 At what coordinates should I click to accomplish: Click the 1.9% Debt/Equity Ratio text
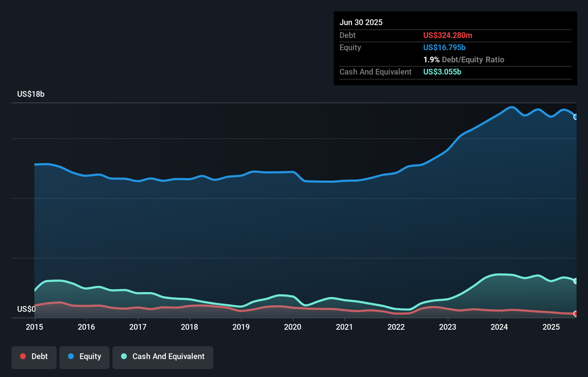click(x=464, y=60)
